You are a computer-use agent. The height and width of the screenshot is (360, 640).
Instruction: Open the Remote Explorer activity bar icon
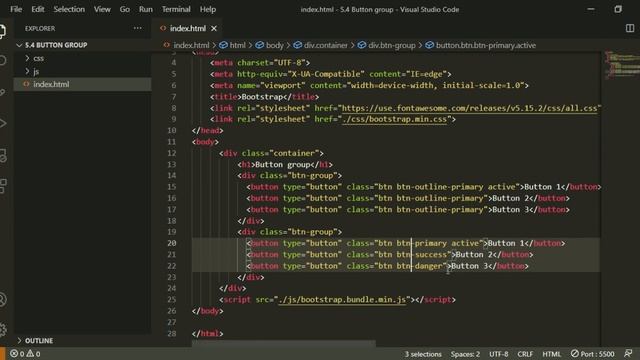[2, 156]
